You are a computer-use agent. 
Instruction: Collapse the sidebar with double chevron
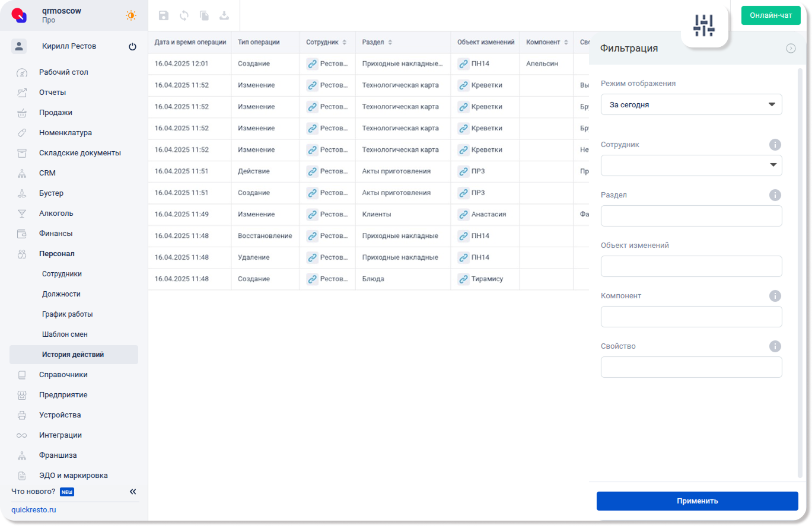pyautogui.click(x=133, y=492)
